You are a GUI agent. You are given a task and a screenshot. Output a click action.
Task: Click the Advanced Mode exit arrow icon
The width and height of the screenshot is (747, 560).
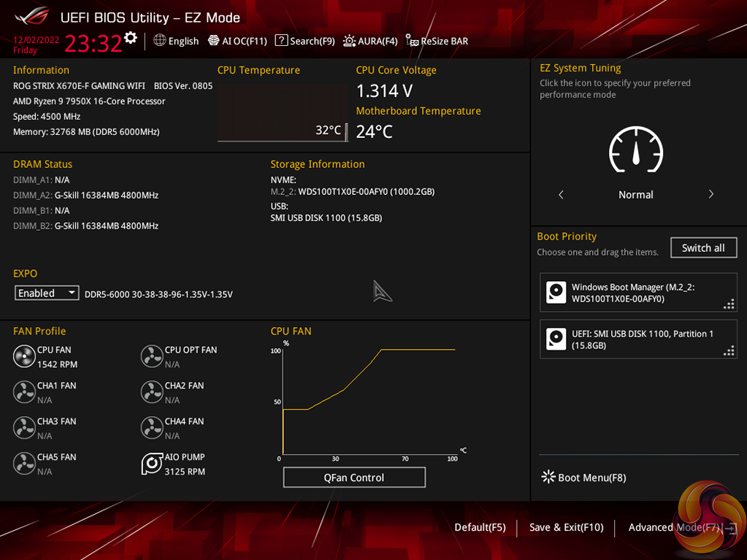click(731, 528)
